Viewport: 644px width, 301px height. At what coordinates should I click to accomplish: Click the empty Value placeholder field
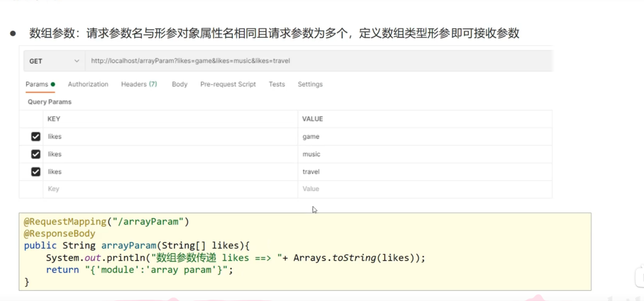[x=311, y=189]
